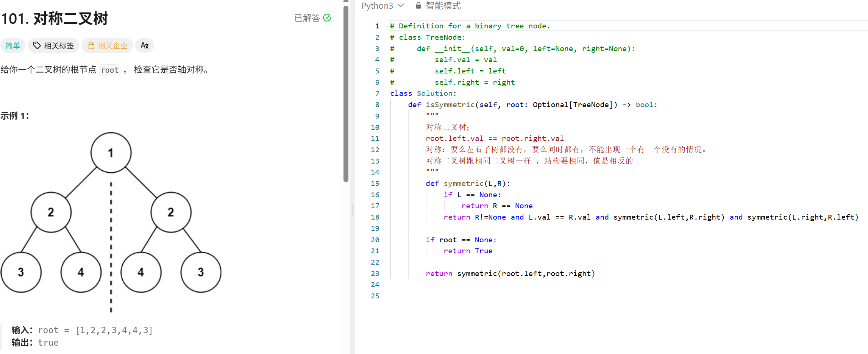
Task: Click the 已解答 status label
Action: 307,18
